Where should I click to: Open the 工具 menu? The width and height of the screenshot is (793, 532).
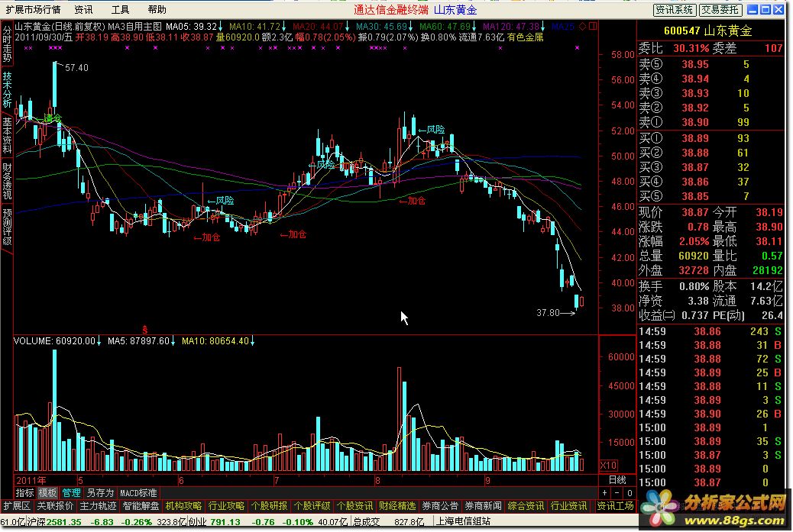coord(120,10)
